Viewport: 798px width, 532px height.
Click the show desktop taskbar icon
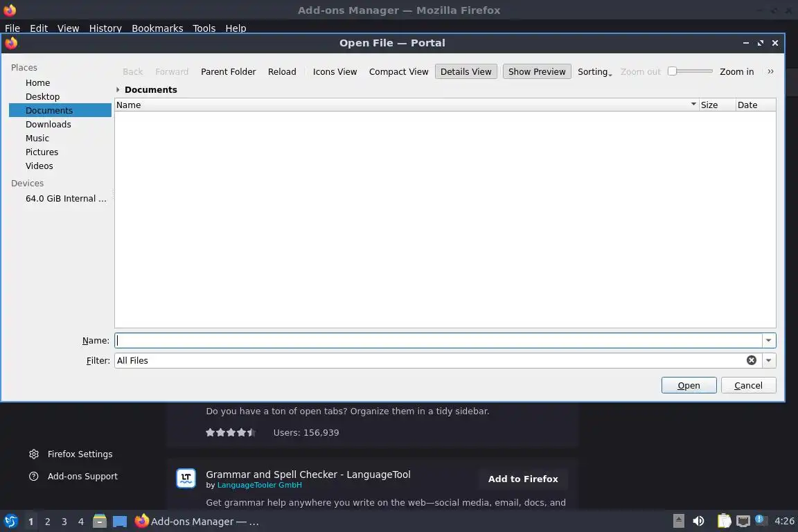pos(120,522)
